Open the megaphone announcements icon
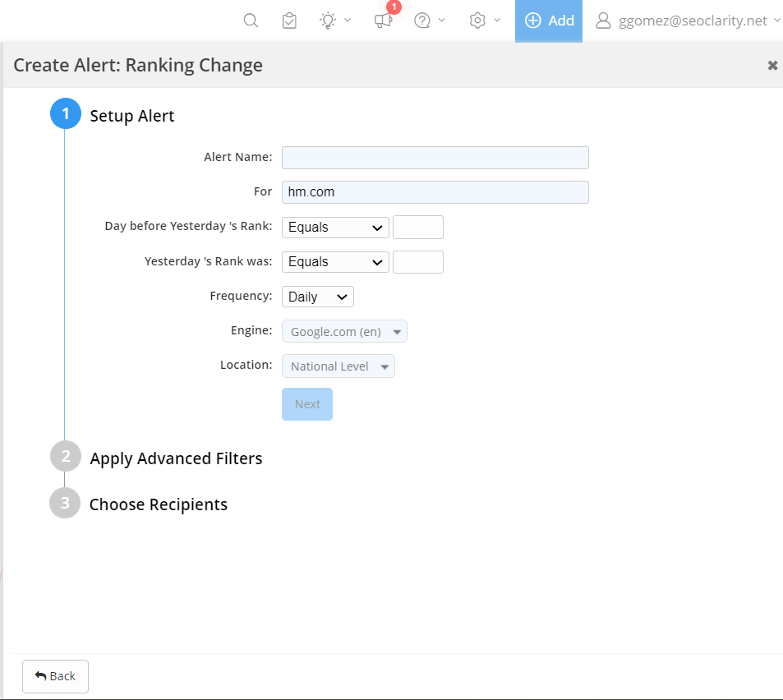Screen dimensions: 783x700 point(383,21)
